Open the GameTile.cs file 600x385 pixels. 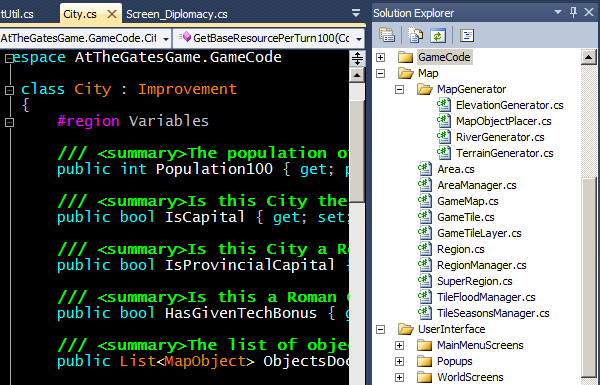[466, 217]
